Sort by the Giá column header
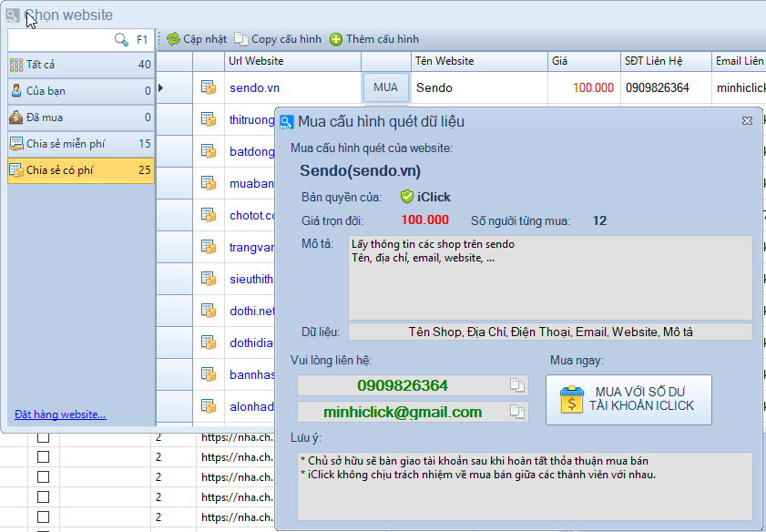766x532 pixels. click(x=584, y=61)
